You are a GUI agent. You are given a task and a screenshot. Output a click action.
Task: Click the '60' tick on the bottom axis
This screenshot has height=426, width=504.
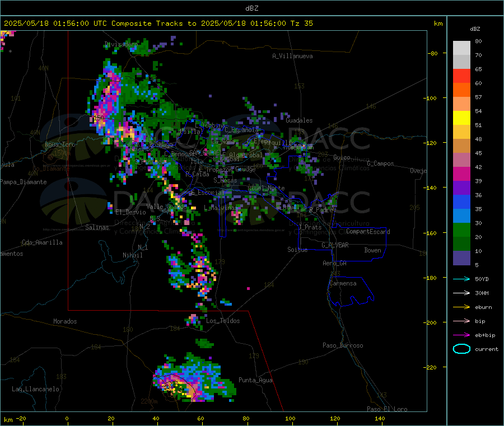pos(200,418)
